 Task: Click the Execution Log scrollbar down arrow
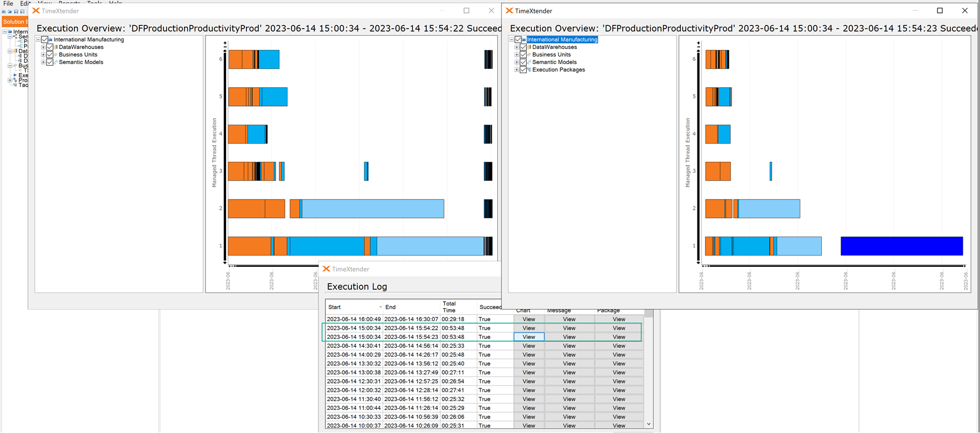pos(649,424)
